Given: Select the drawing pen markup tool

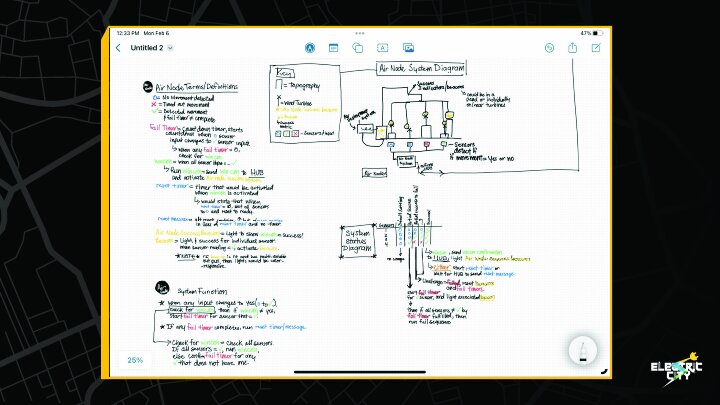Looking at the screenshot, I should point(310,48).
